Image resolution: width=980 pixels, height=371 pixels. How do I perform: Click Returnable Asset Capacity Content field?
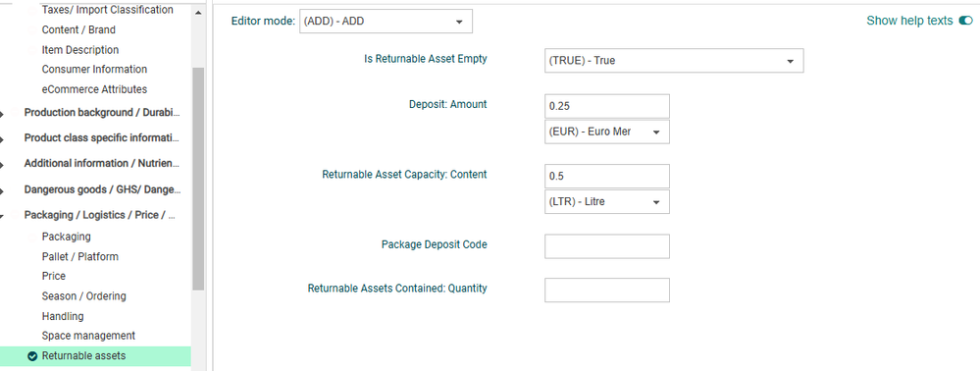(x=607, y=177)
